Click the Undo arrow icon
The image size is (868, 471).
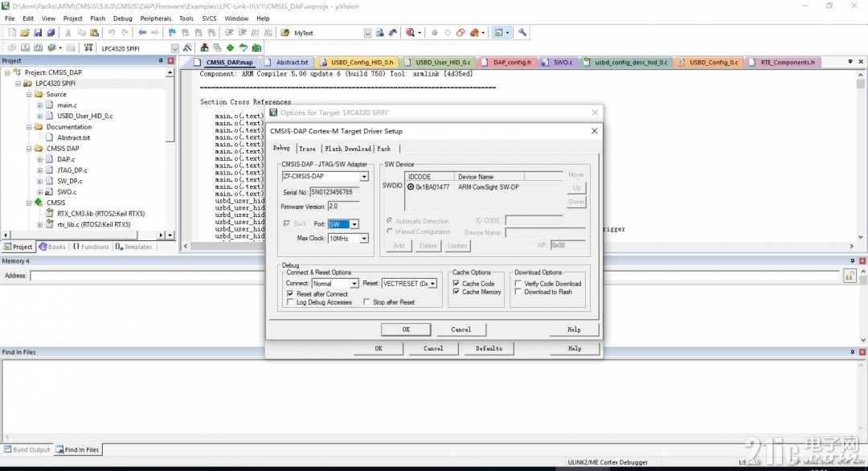[111, 33]
